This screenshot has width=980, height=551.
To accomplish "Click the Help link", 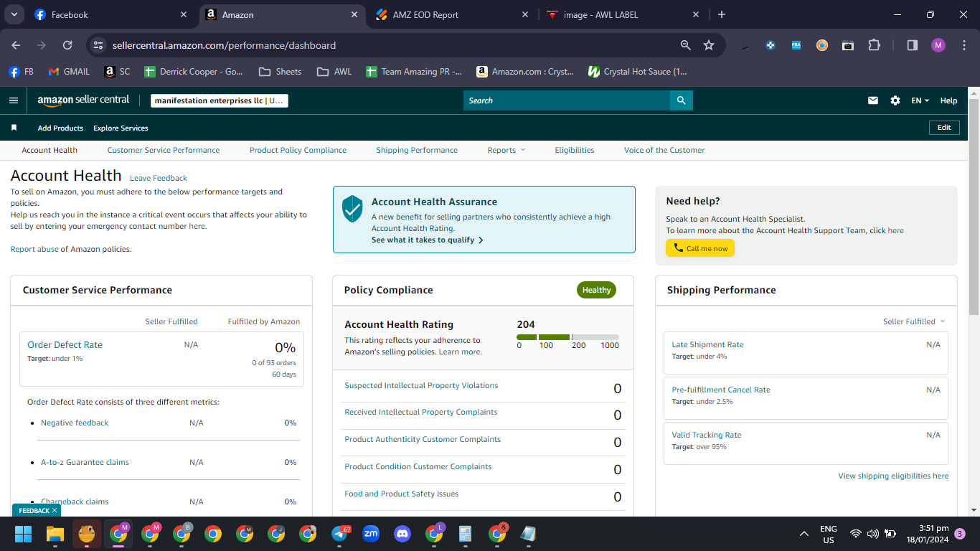I will 949,100.
